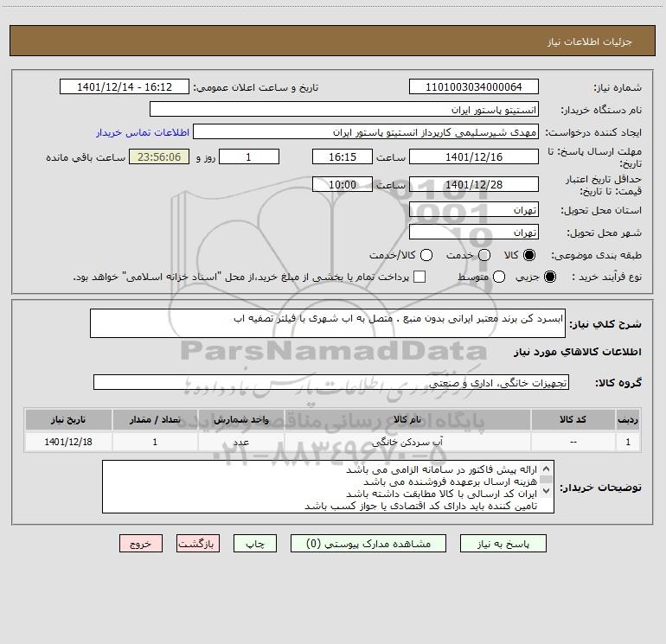Click the چاپ print button
Viewport: 666px width, 644px height.
click(255, 544)
